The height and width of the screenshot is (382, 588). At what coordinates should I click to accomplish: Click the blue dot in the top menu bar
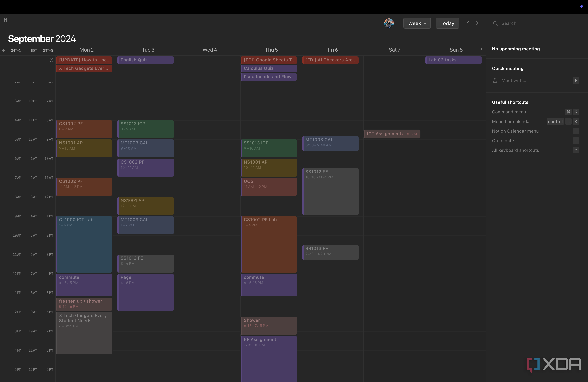(582, 6)
